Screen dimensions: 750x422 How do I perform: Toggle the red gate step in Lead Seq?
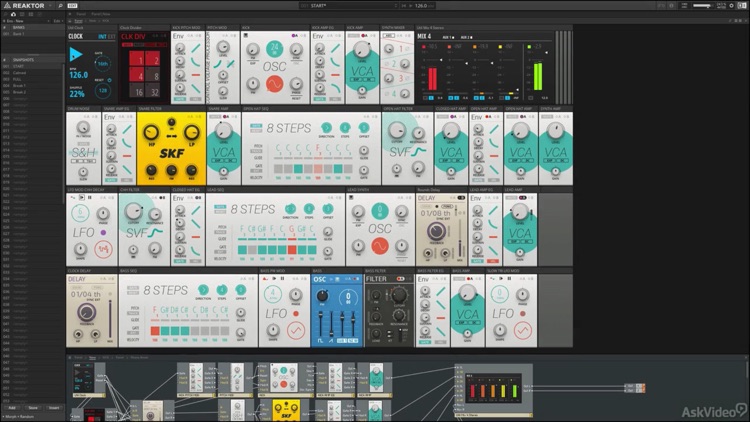pos(292,250)
